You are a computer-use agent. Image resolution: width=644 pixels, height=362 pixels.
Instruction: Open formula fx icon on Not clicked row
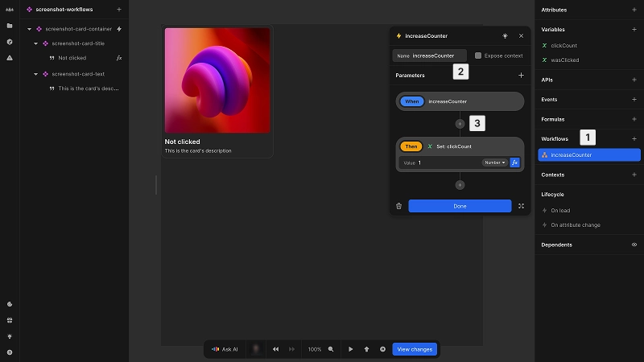point(119,58)
